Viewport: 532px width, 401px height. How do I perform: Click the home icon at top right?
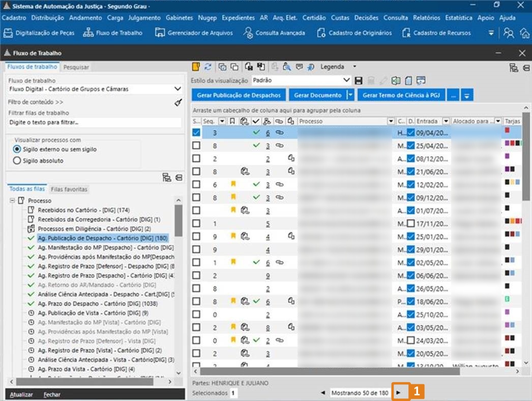(525, 33)
